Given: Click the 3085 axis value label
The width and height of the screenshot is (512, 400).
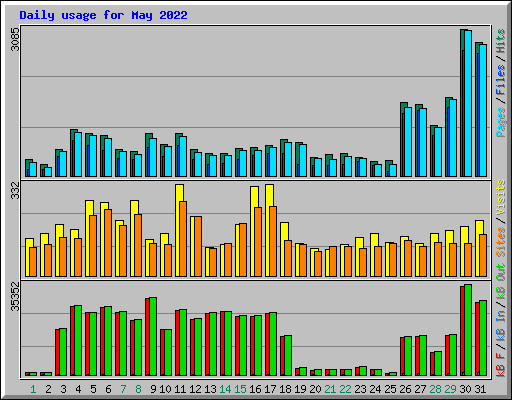Looking at the screenshot, I should (x=15, y=39).
